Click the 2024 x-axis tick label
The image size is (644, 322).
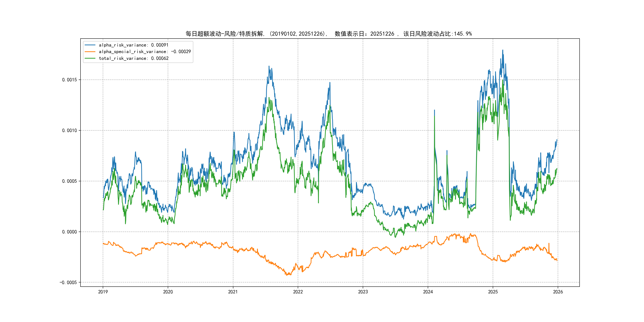pyautogui.click(x=428, y=292)
